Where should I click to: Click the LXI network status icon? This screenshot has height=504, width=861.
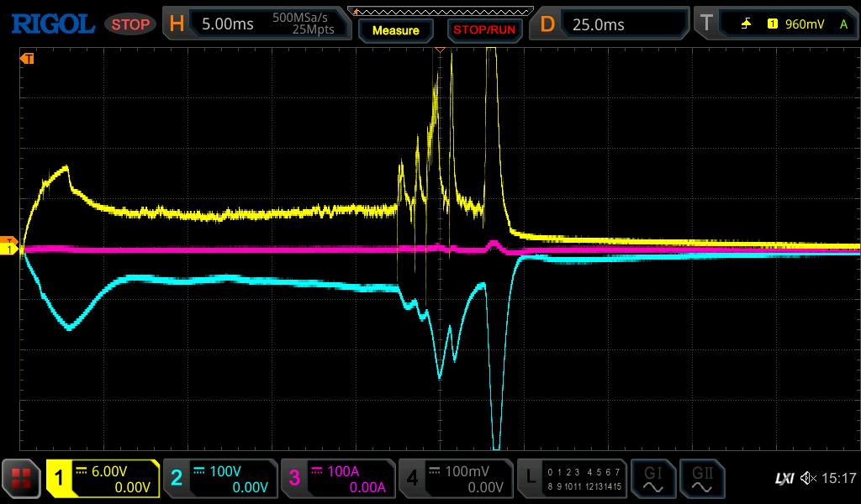pos(784,479)
